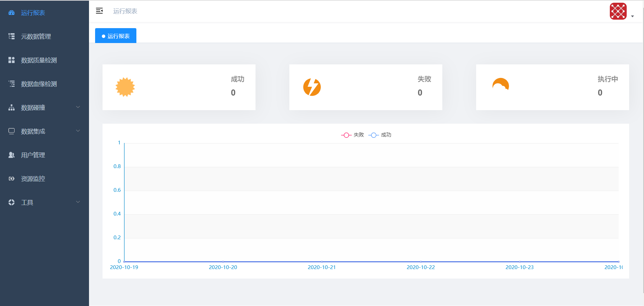Screen dimensions: 644x306
Task: Click the 失败 card label
Action: click(424, 79)
